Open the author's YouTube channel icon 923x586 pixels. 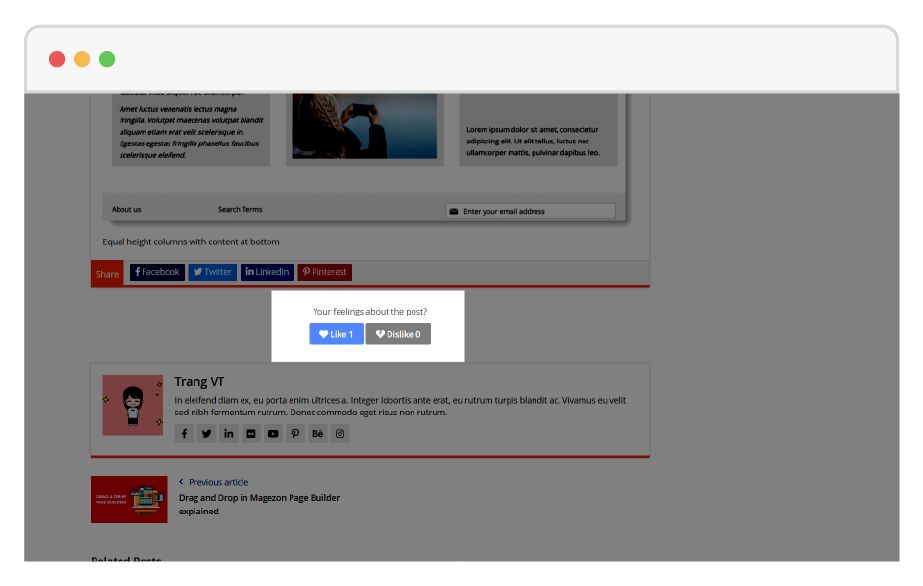273,434
